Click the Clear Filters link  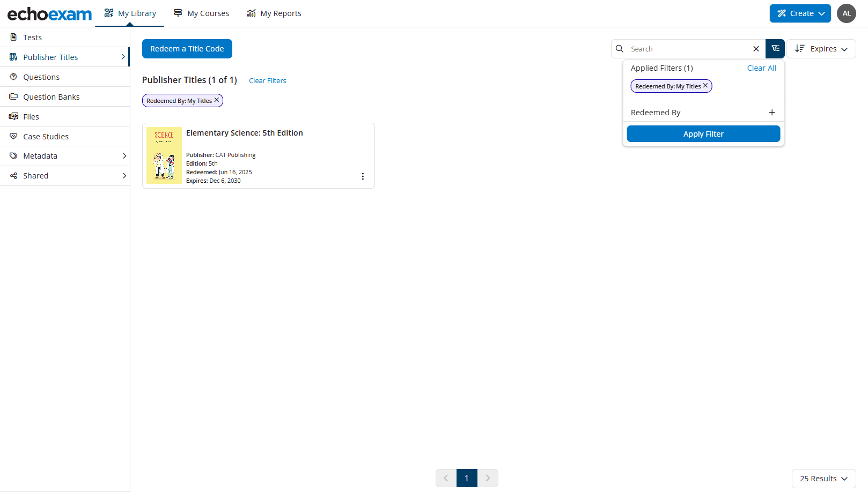(x=268, y=81)
